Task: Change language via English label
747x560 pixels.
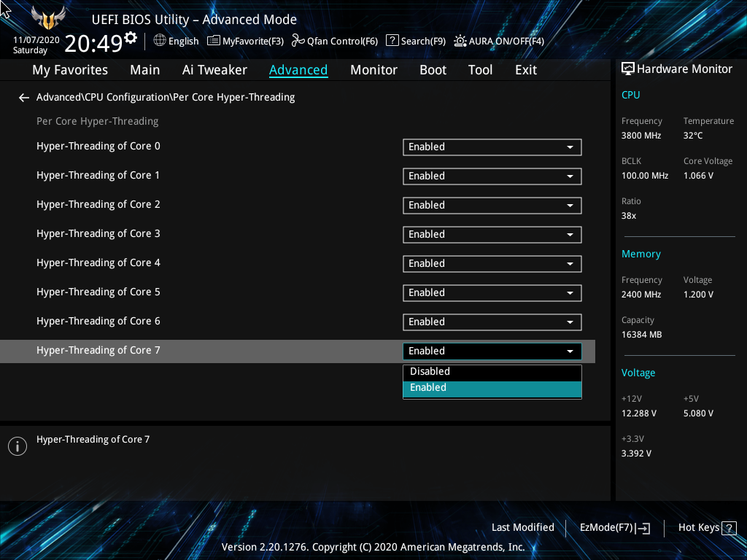Action: click(183, 42)
